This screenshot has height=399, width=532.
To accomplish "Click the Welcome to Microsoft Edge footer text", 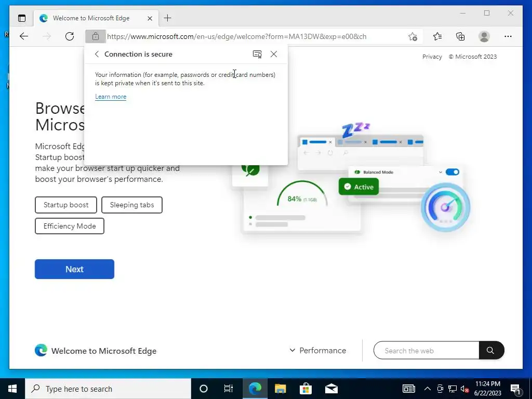I will point(104,351).
